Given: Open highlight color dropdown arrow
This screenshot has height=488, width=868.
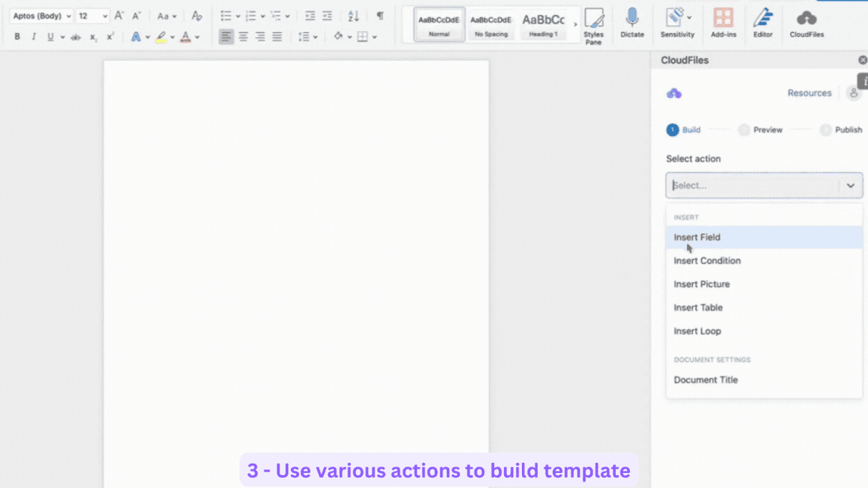Looking at the screenshot, I should (x=172, y=37).
